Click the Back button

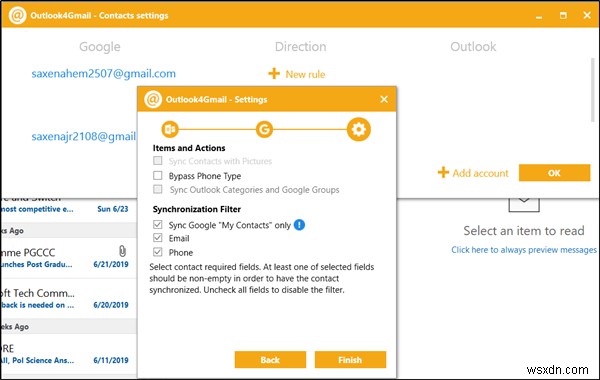click(x=270, y=360)
